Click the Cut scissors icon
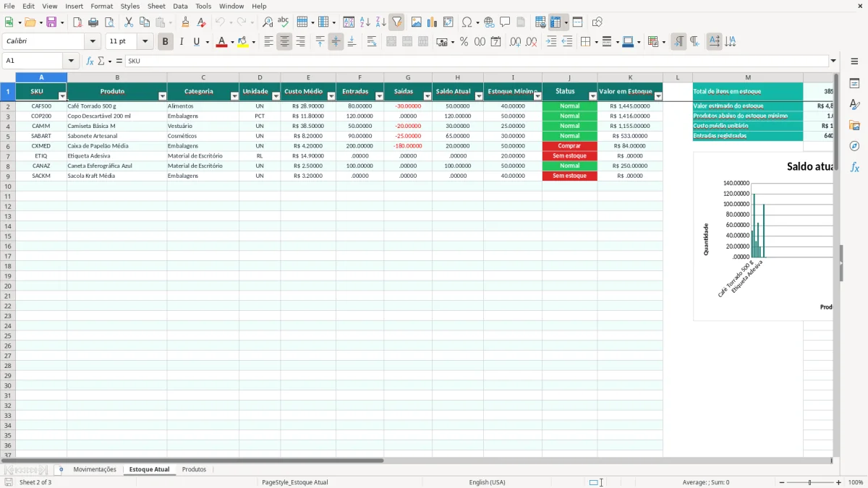868x488 pixels. point(129,22)
